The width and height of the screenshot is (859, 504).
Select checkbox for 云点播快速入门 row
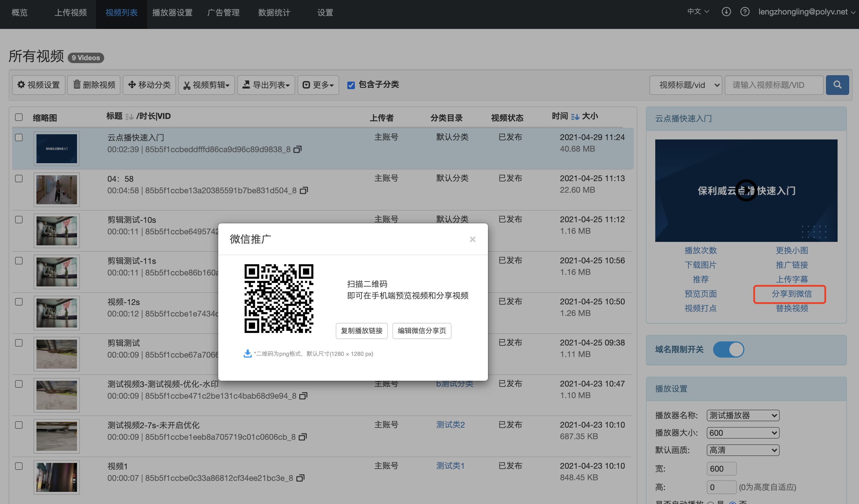pyautogui.click(x=19, y=137)
